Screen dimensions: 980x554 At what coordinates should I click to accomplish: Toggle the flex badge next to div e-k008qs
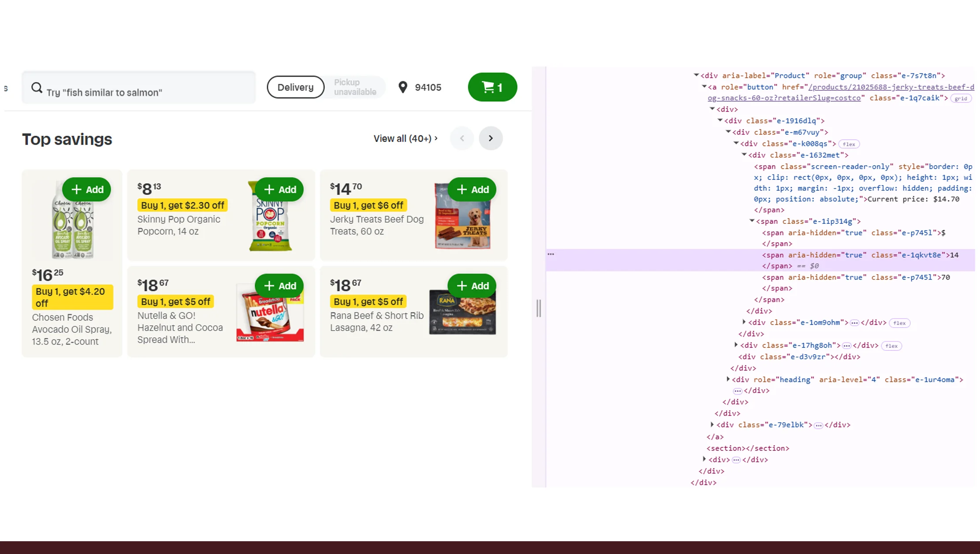click(849, 144)
